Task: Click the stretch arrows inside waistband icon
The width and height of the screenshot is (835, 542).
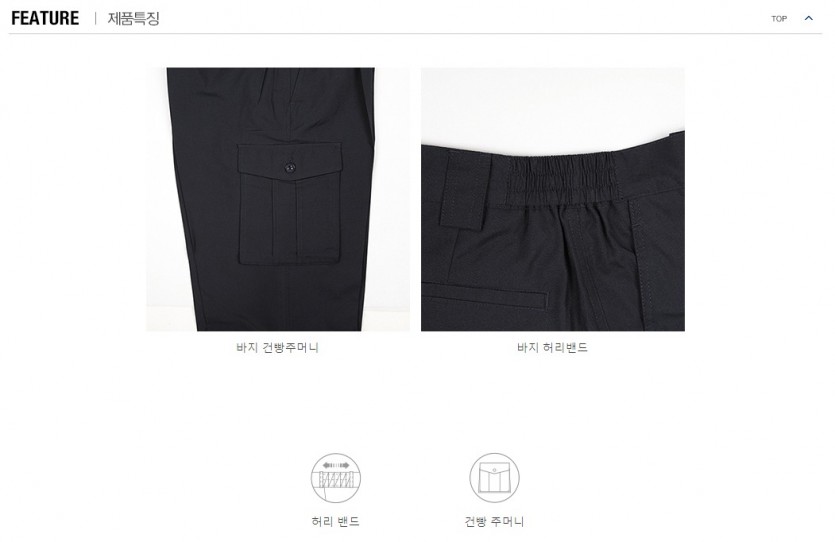Action: (336, 465)
